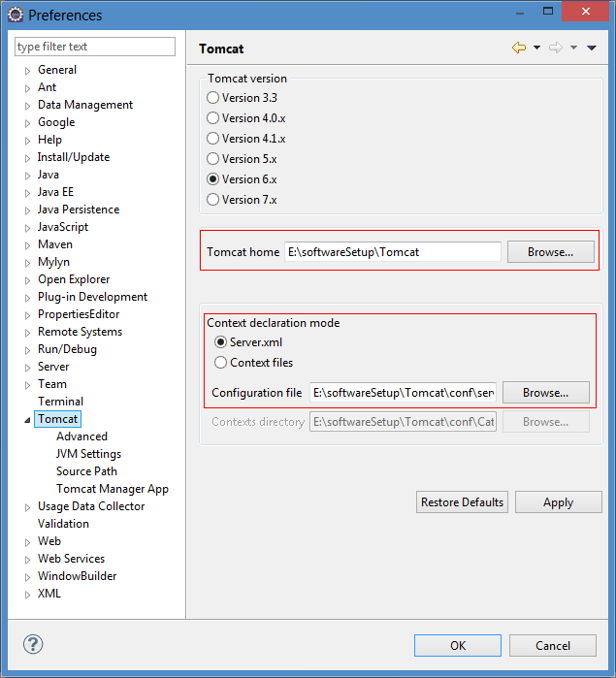Confirm preferences with OK
This screenshot has height=678, width=616.
click(x=458, y=646)
